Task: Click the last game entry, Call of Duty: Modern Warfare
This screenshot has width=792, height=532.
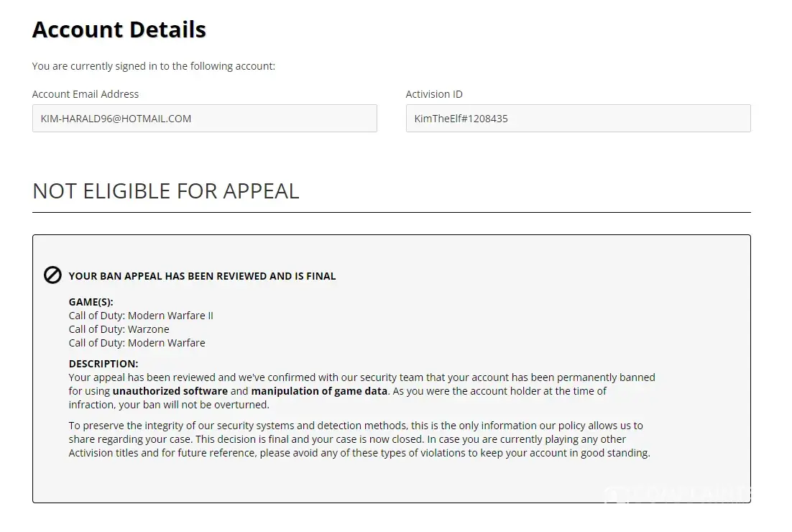Action: tap(137, 343)
